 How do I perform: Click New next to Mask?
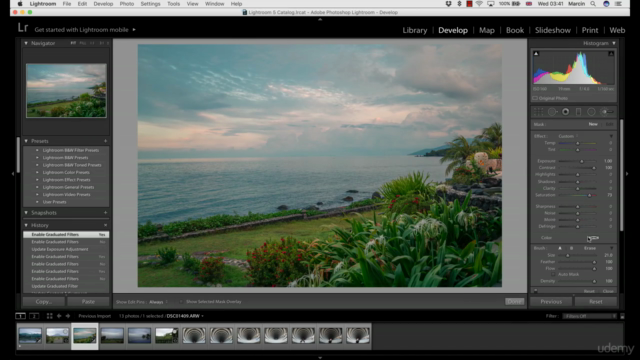pyautogui.click(x=593, y=124)
